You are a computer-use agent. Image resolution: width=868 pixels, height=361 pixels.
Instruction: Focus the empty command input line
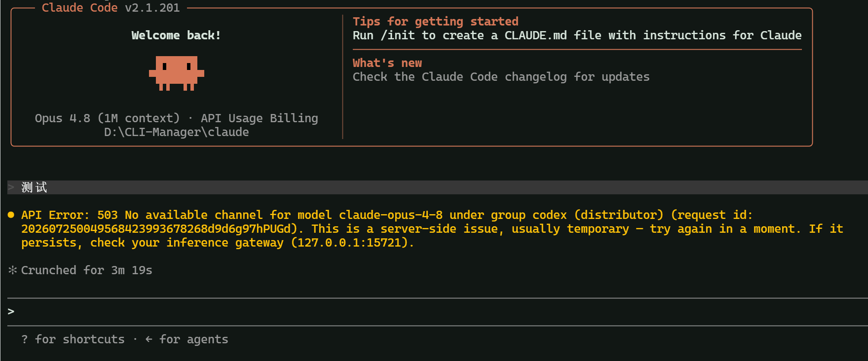coord(437,311)
